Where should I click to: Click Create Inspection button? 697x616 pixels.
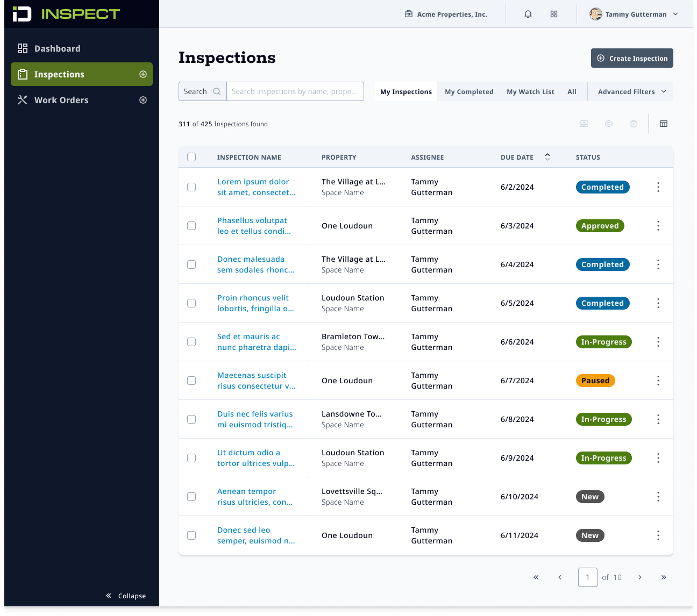tap(632, 58)
